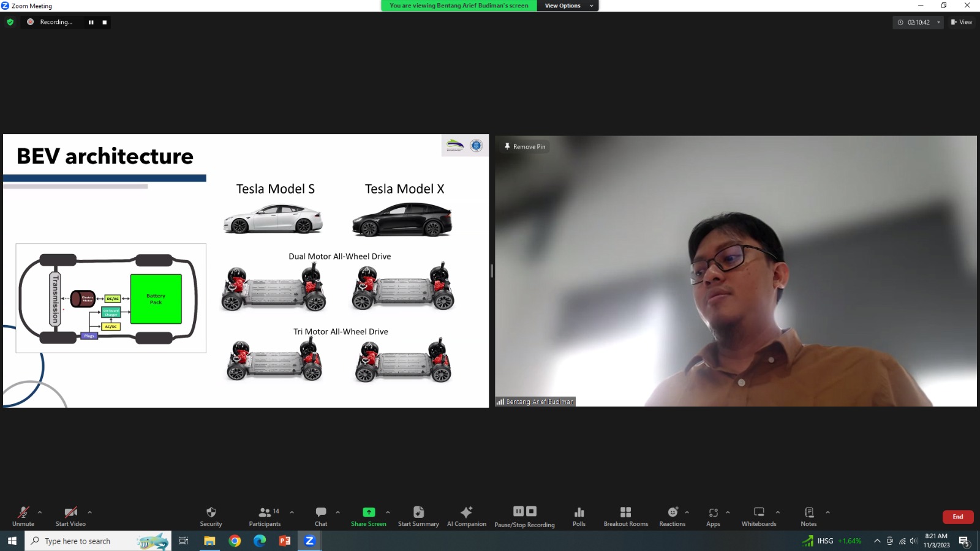This screenshot has width=980, height=551.
Task: Open Zoom Apps
Action: click(713, 516)
